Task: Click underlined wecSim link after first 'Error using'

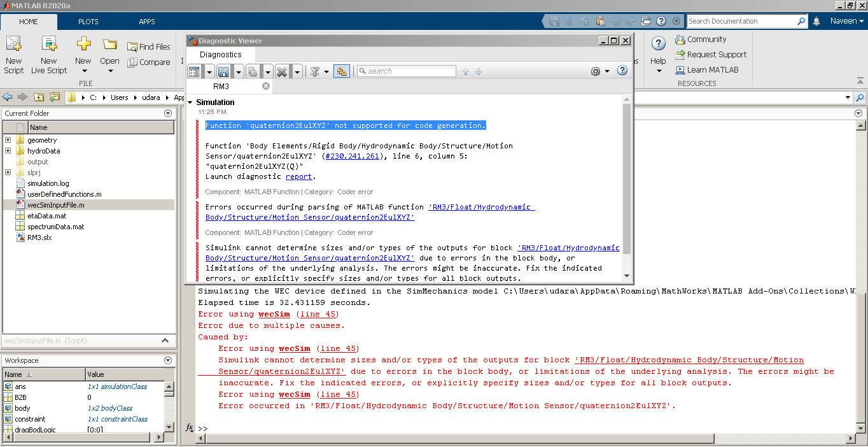Action: coord(274,314)
